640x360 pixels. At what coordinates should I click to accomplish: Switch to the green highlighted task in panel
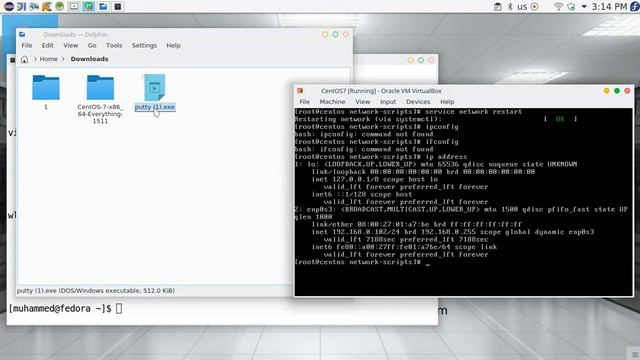pos(89,6)
